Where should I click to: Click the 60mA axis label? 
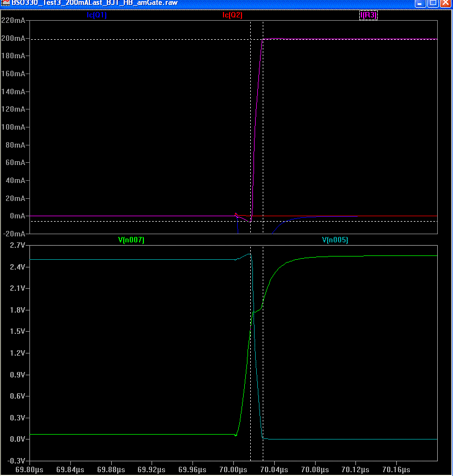[15, 163]
